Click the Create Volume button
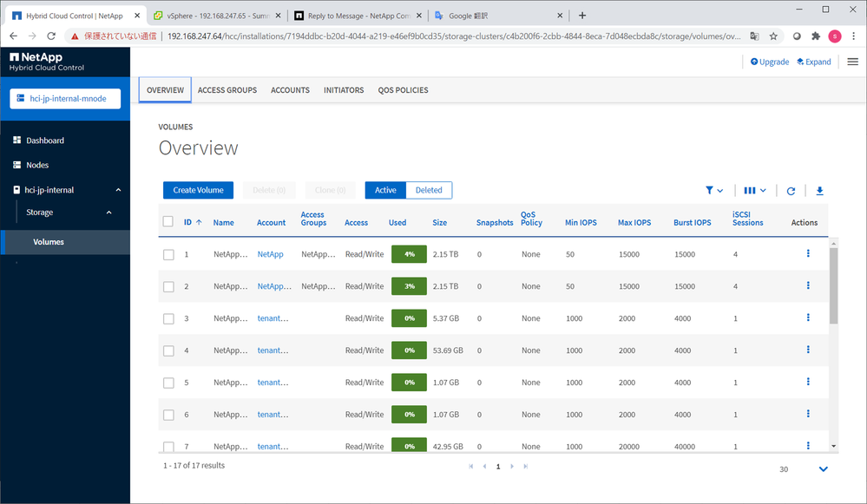 coord(198,190)
